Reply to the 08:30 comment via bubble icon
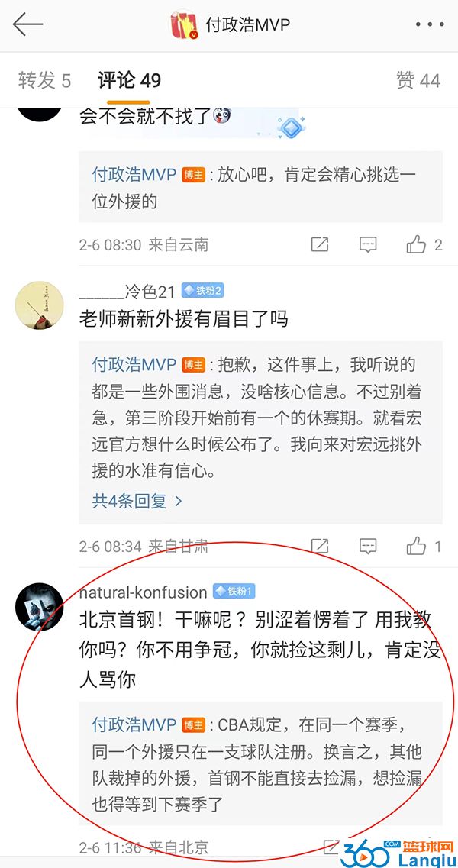Viewport: 458px width, 868px height. coord(368,244)
